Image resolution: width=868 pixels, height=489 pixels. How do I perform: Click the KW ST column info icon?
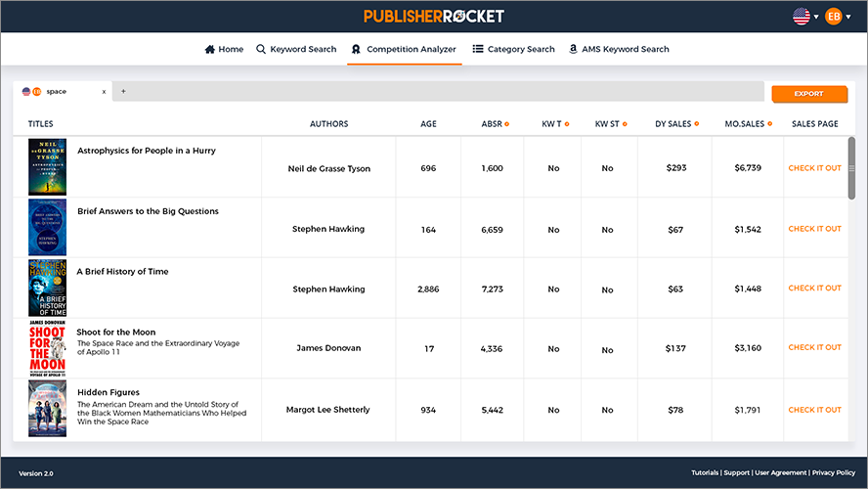pos(625,124)
